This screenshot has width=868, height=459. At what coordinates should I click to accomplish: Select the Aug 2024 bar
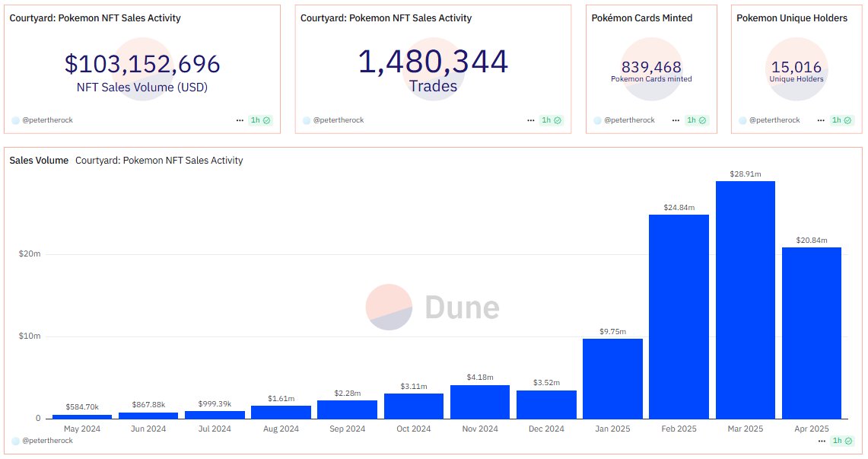tap(281, 413)
